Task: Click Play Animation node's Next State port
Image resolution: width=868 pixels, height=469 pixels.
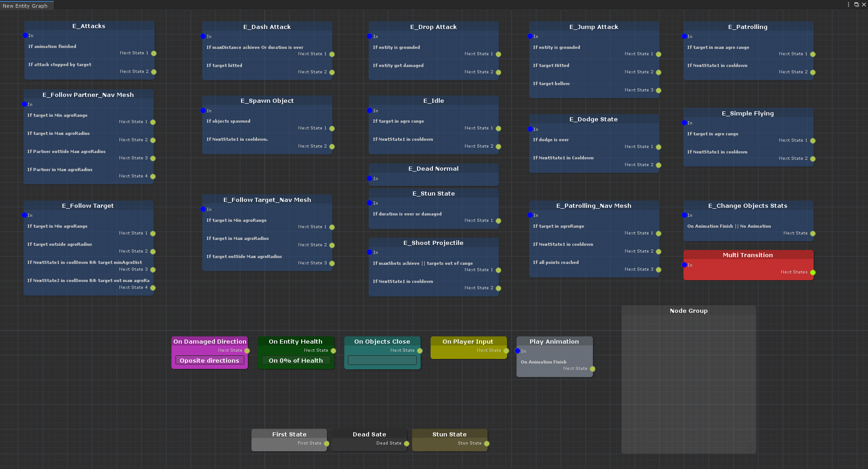Action: (593, 369)
